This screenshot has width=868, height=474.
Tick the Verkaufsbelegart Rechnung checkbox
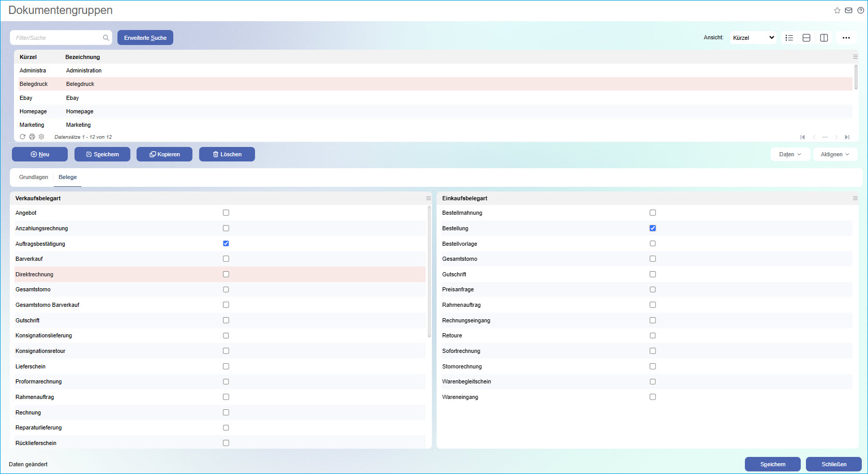click(226, 412)
